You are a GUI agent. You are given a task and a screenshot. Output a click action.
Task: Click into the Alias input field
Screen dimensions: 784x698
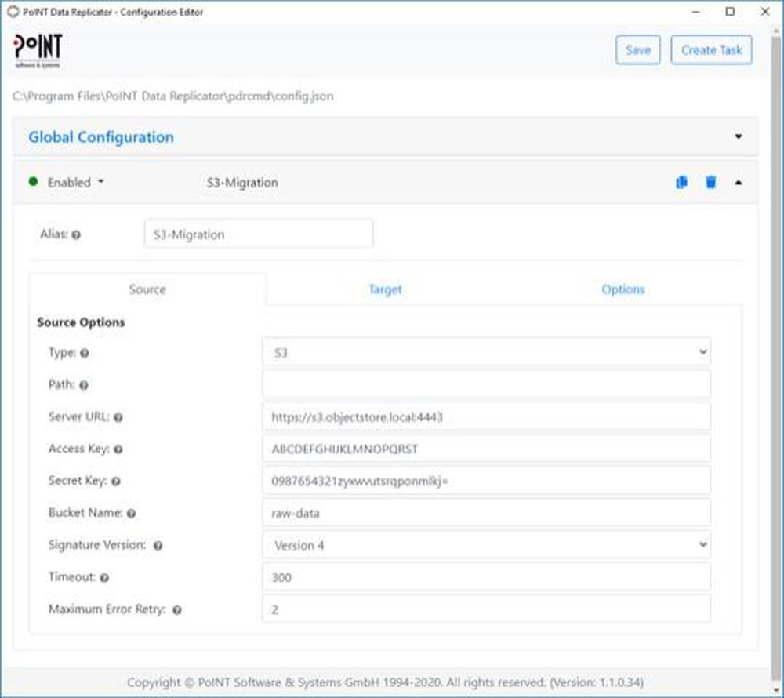point(259,234)
